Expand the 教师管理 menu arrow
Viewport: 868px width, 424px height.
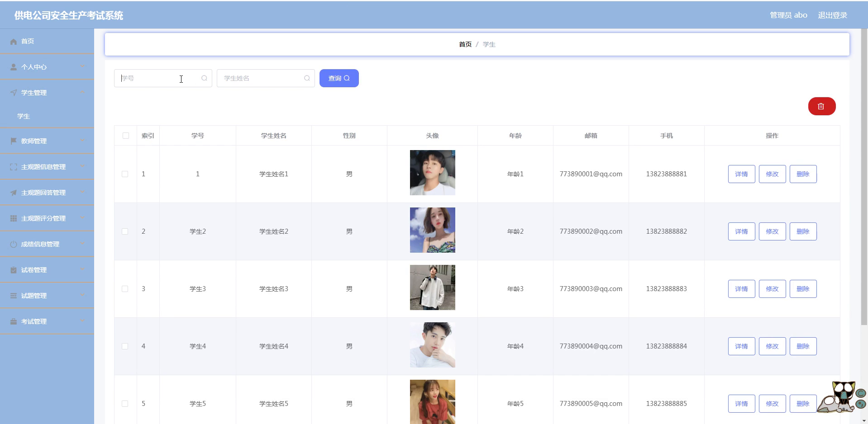tap(82, 141)
